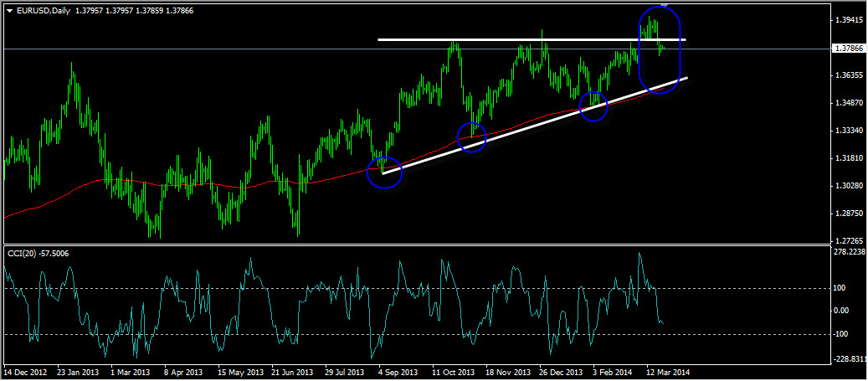This screenshot has height=381, width=868.
Task: Click the 12 Mar 2014 date label
Action: (x=667, y=372)
